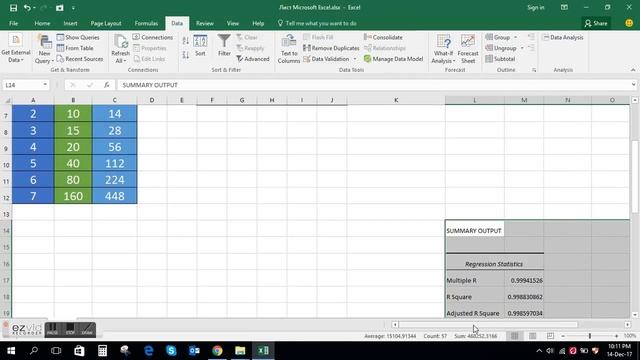Click Show Queries
The image size is (640, 360).
(x=78, y=37)
